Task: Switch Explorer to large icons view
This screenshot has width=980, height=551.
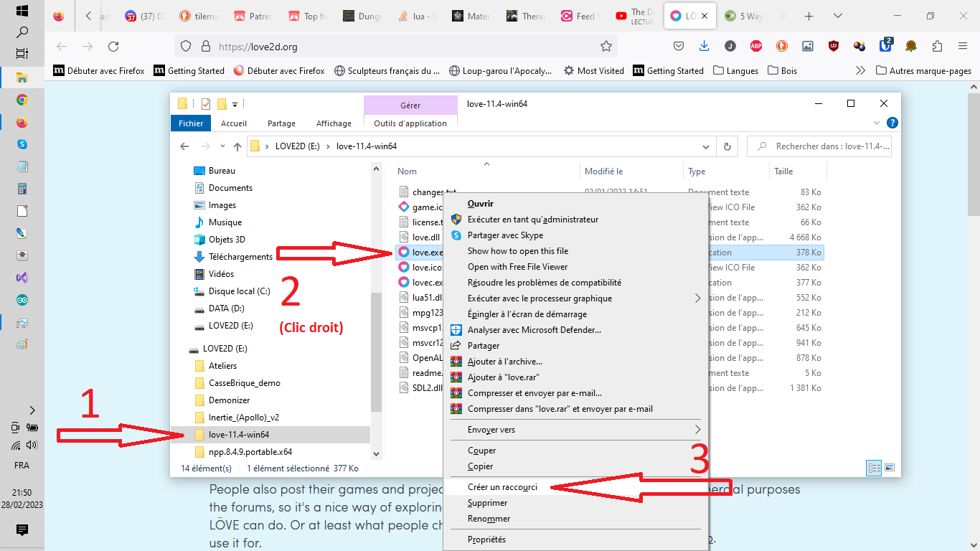Action: coord(890,468)
